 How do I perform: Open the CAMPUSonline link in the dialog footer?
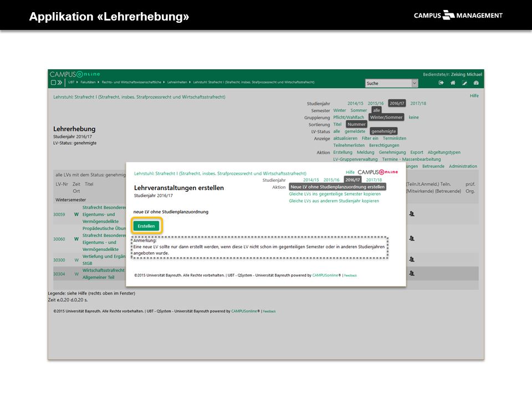325,275
